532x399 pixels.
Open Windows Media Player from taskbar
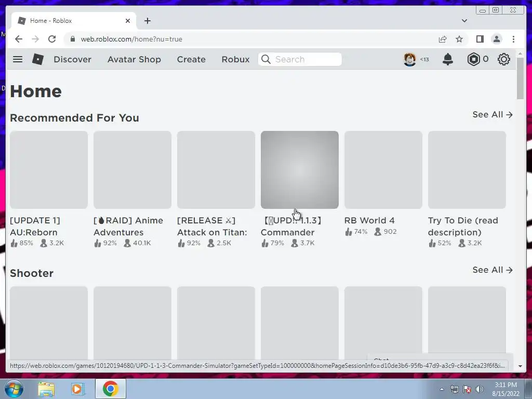[78, 389]
